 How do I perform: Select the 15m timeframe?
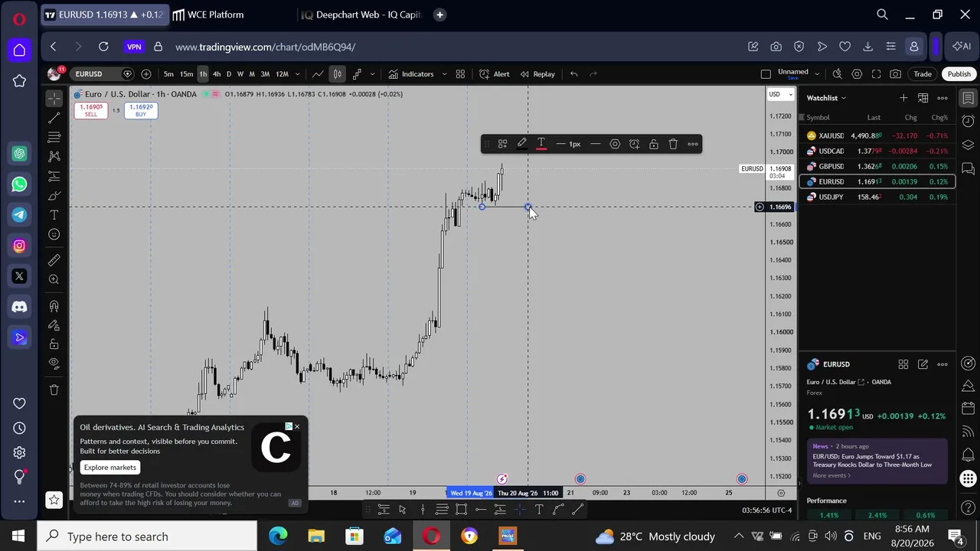[x=186, y=74]
